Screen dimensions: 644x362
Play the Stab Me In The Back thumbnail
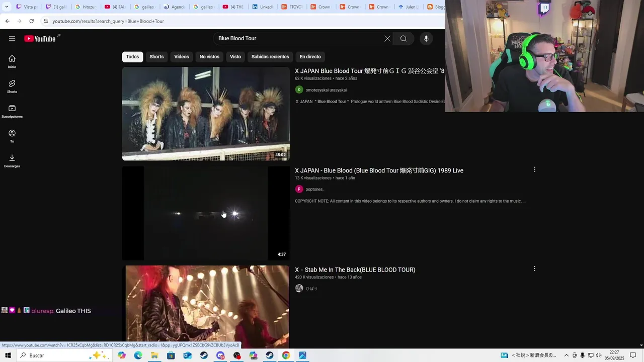pyautogui.click(x=206, y=307)
